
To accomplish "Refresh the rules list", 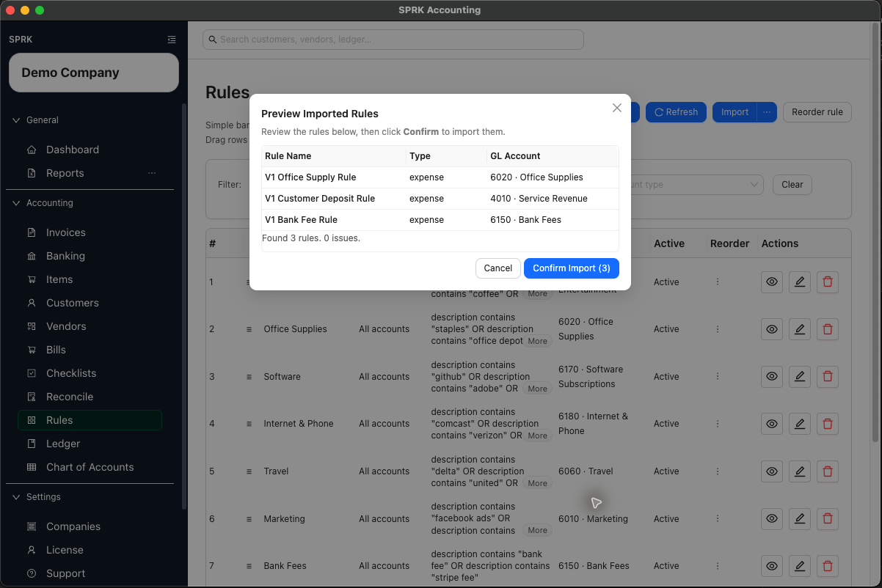I will [676, 112].
